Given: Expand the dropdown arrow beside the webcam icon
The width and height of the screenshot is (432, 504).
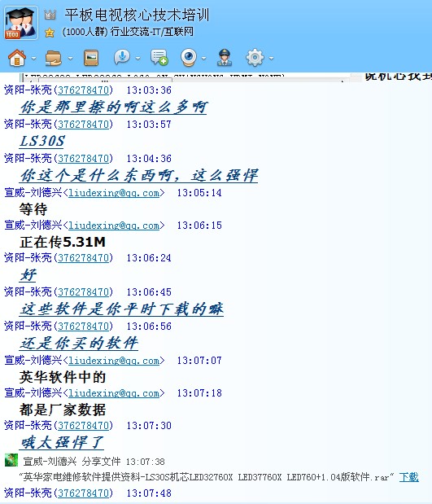Looking at the screenshot, I should coord(203,59).
